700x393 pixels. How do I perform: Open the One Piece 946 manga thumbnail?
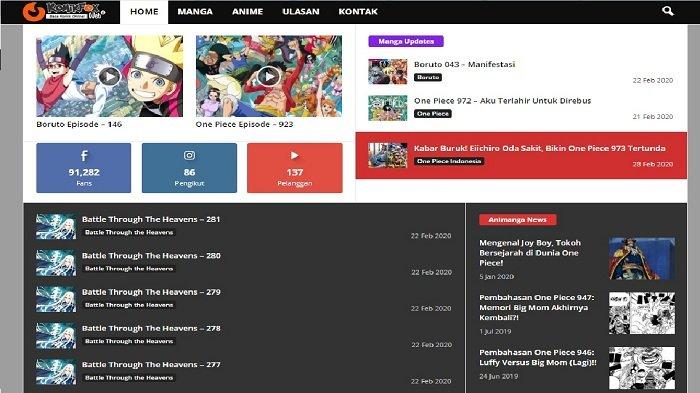(x=642, y=368)
